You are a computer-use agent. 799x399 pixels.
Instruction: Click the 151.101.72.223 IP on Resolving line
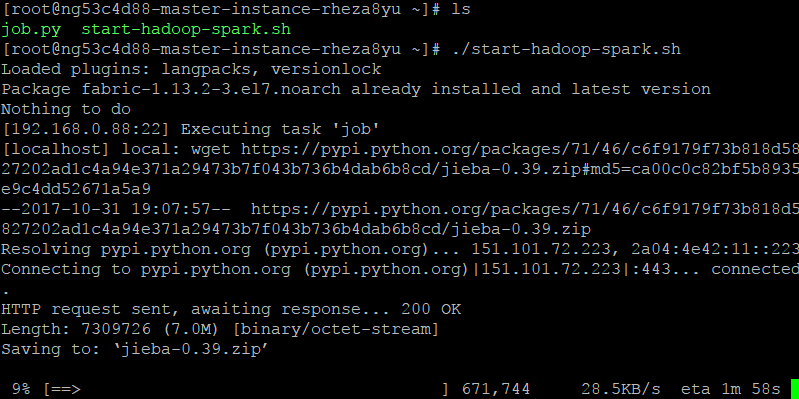[x=541, y=249]
